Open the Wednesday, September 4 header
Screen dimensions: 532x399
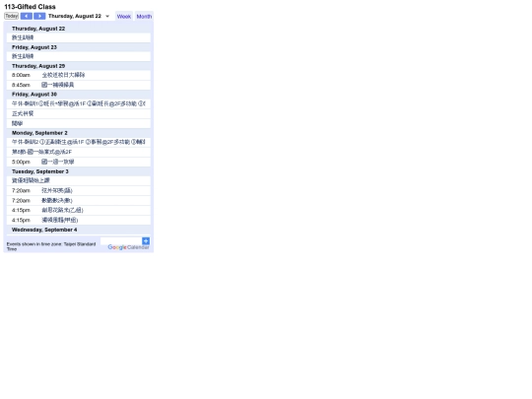click(x=44, y=230)
